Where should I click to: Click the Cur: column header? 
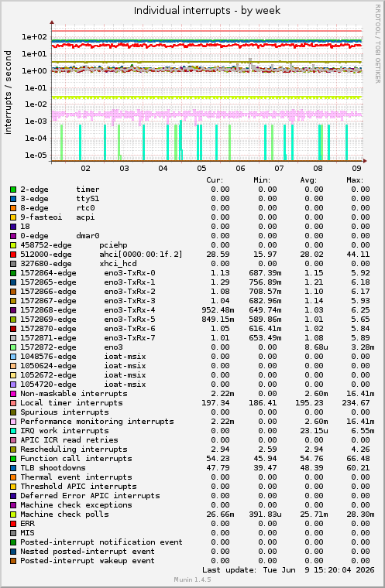[x=215, y=180]
